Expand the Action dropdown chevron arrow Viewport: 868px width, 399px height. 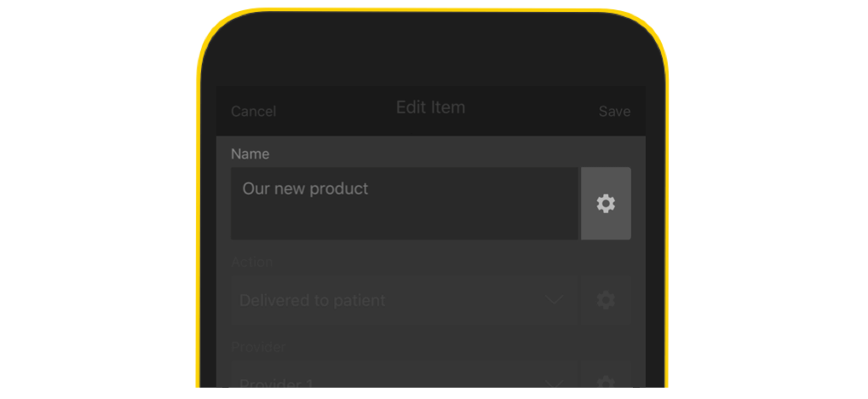(x=555, y=300)
